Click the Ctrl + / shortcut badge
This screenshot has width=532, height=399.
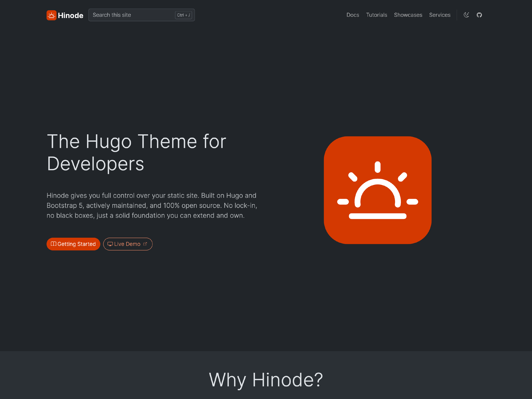point(183,15)
